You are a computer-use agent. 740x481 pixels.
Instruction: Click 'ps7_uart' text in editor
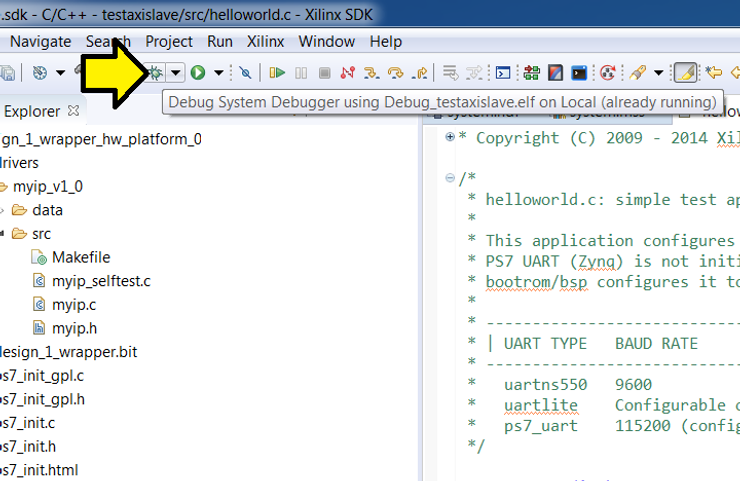[x=540, y=426]
